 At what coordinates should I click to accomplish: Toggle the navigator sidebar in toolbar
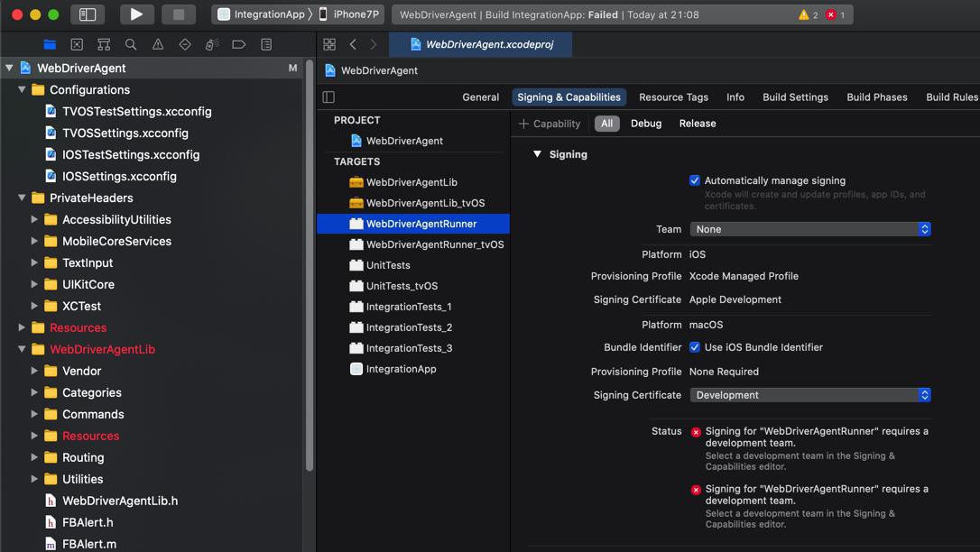(x=88, y=14)
